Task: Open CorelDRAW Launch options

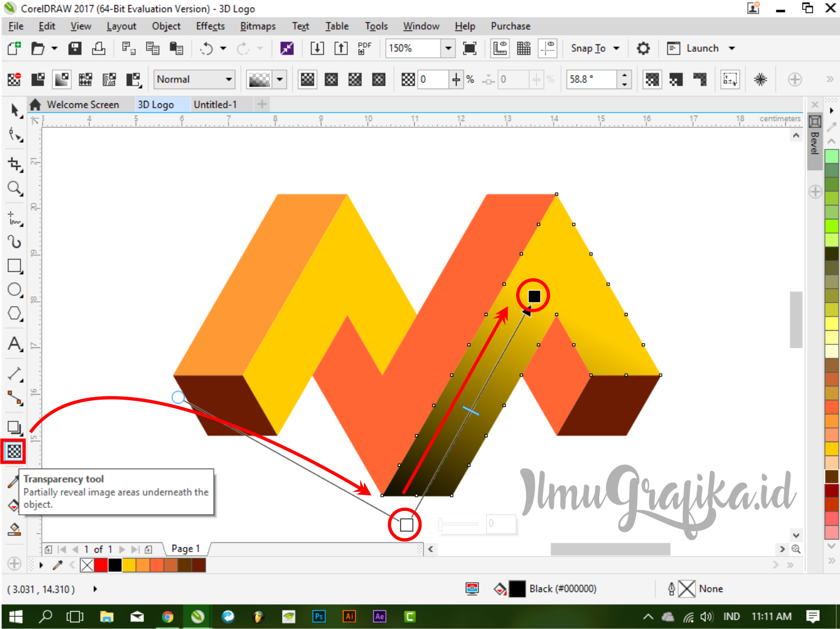Action: 732,48
